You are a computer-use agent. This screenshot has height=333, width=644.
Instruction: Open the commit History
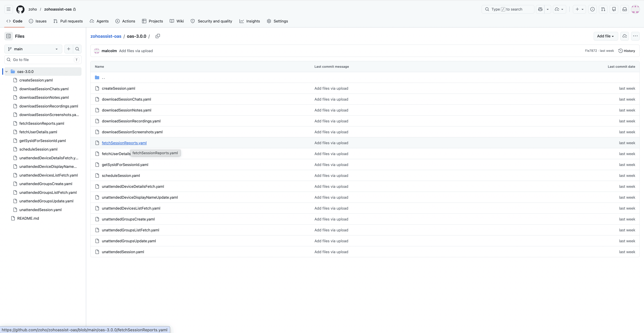coord(627,51)
